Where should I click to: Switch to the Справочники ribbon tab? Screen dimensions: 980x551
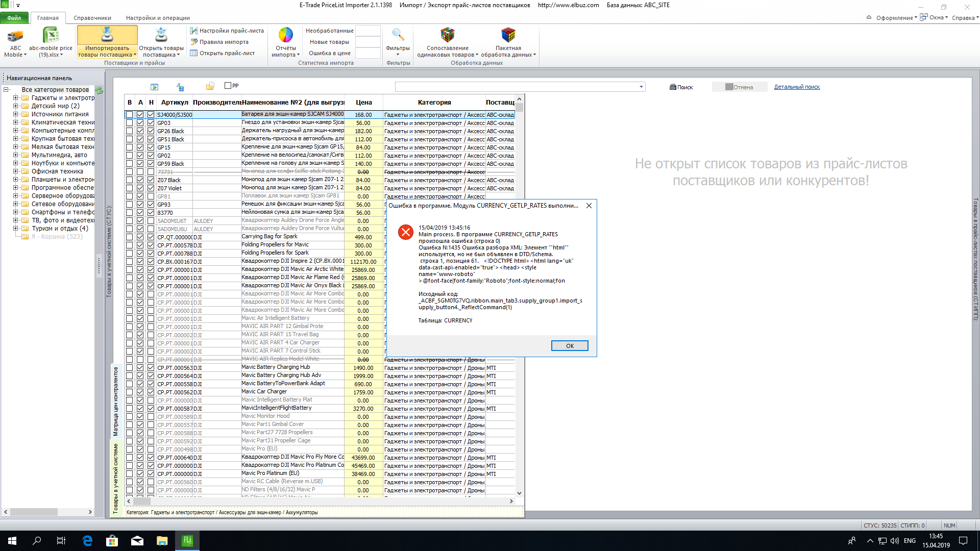coord(92,18)
